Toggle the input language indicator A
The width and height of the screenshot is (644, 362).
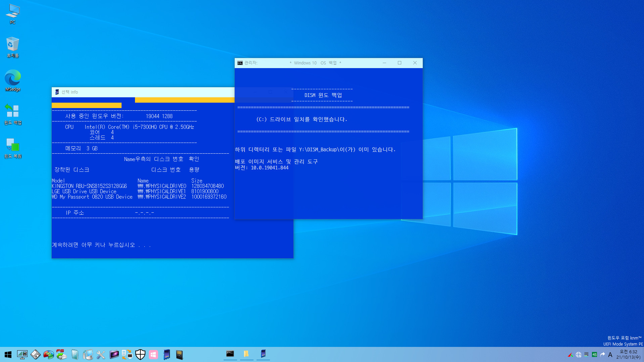pyautogui.click(x=610, y=355)
